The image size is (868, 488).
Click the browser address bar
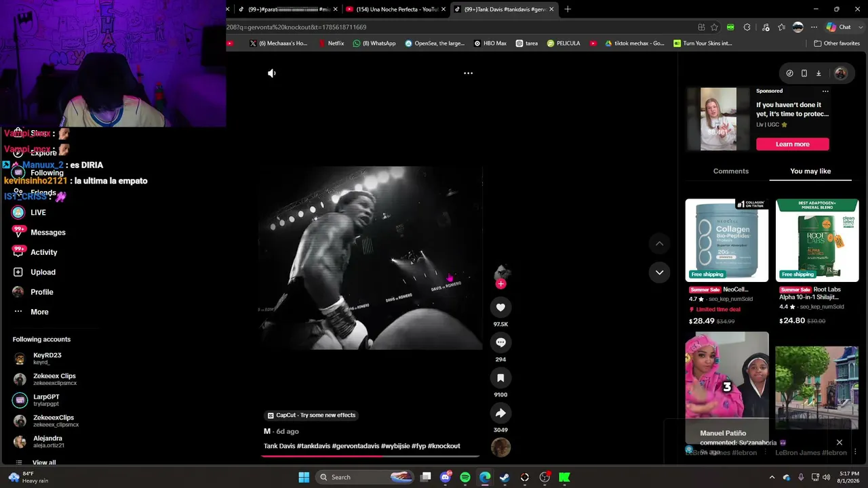point(461,27)
